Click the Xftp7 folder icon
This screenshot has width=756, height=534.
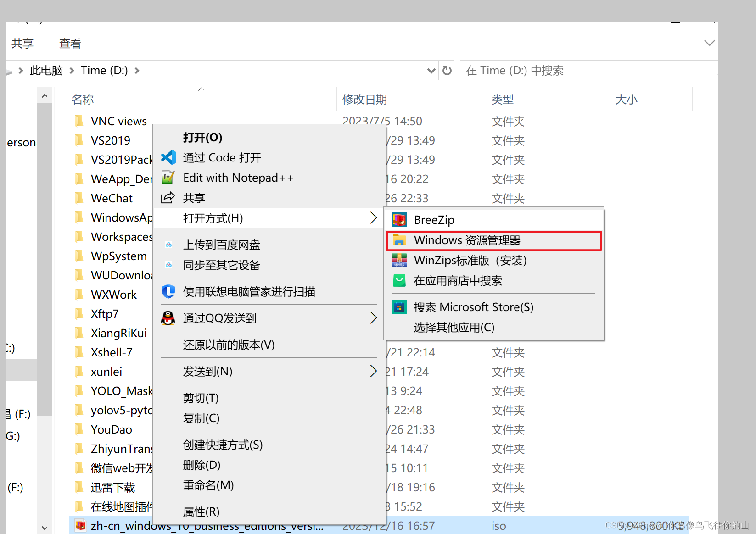pos(79,313)
